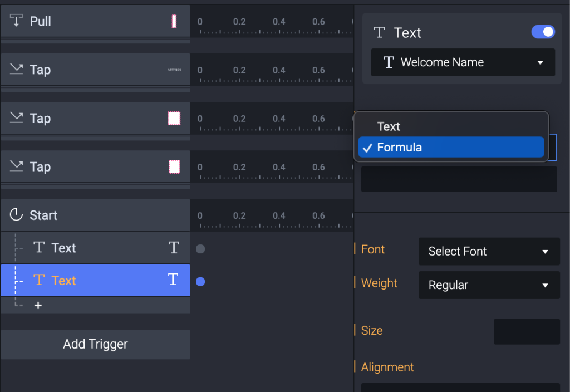The image size is (570, 392).
Task: Click the Pull trigger icon
Action: 16,21
